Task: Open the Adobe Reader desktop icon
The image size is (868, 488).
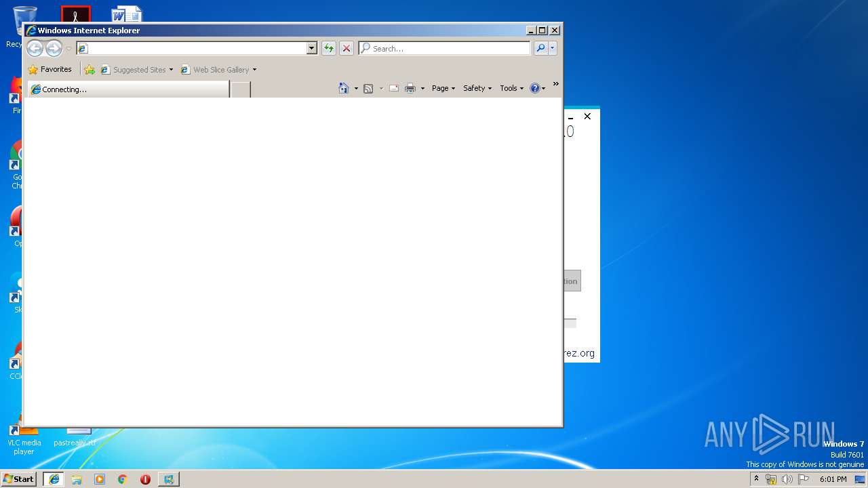Action: coord(75,14)
